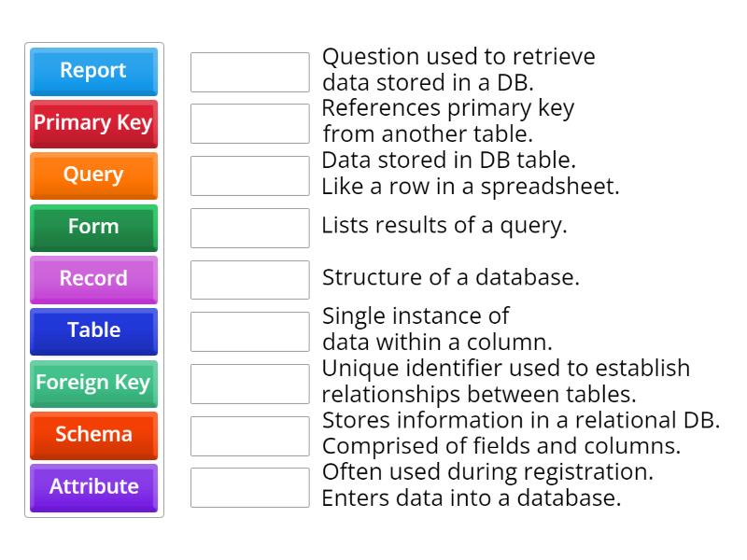Select the box beside stores information in relational DB
The height and width of the screenshot is (560, 747).
tap(248, 433)
